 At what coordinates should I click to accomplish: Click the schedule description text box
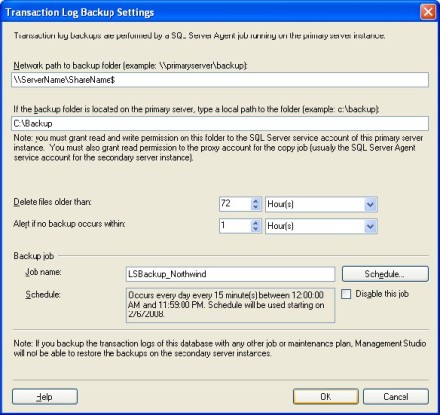point(230,305)
